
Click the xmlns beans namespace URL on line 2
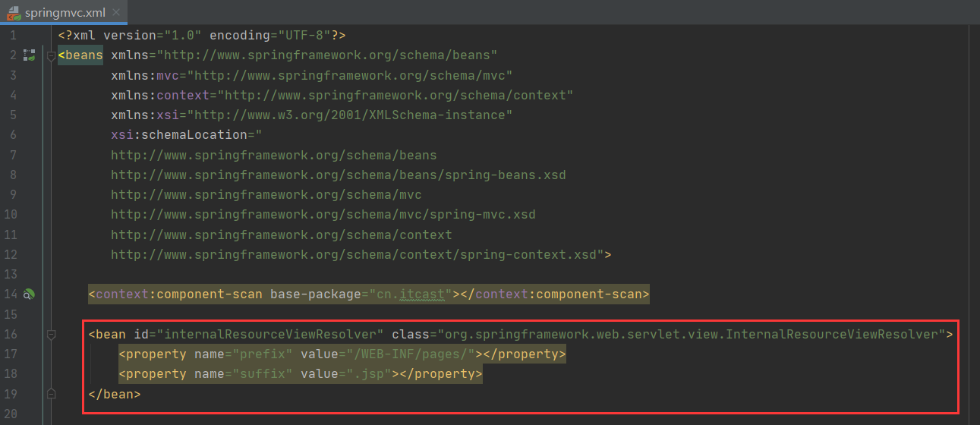pyautogui.click(x=327, y=55)
